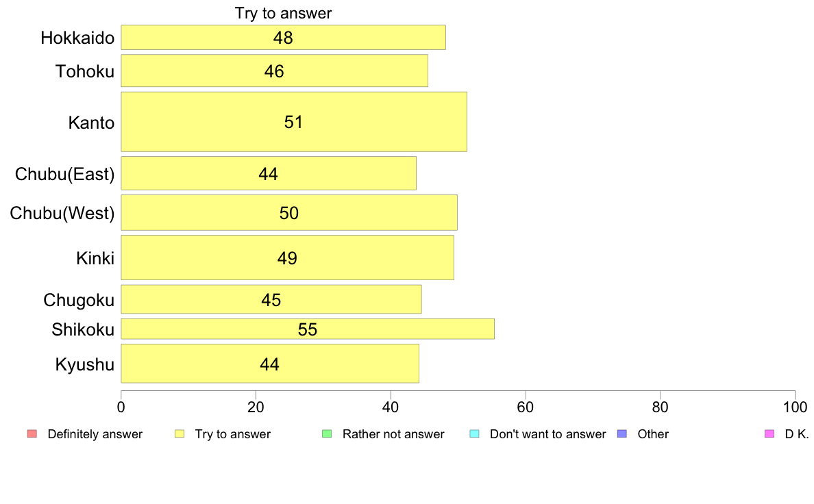Select the Kanto bar showing 51
The height and width of the screenshot is (504, 814).
295,122
